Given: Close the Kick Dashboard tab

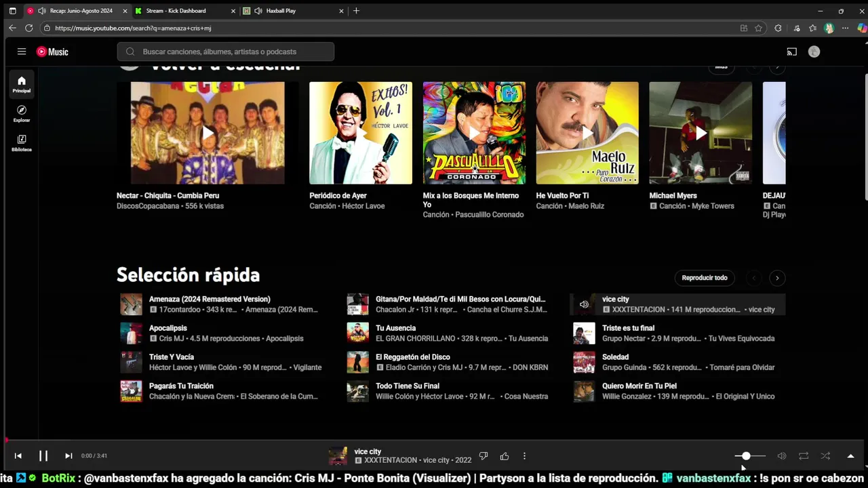Looking at the screenshot, I should (233, 11).
